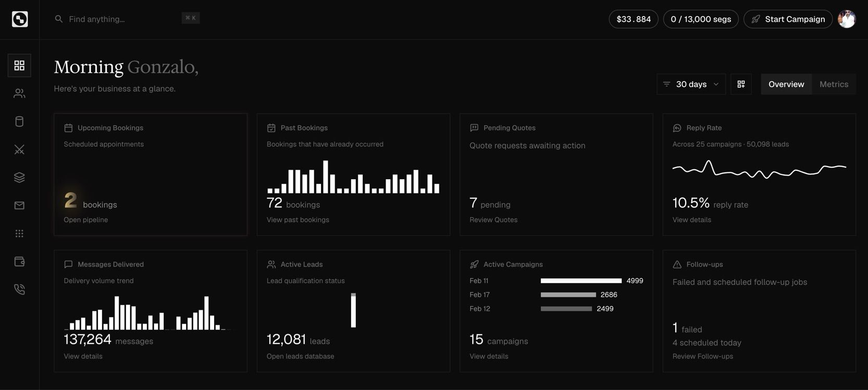Viewport: 868px width, 390px height.
Task: Click the 2499 campaign value
Action: [605, 309]
